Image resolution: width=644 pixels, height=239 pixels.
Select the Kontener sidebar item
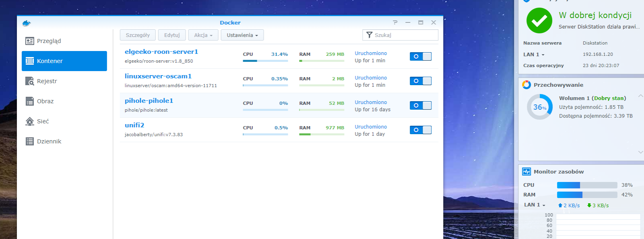coord(64,61)
